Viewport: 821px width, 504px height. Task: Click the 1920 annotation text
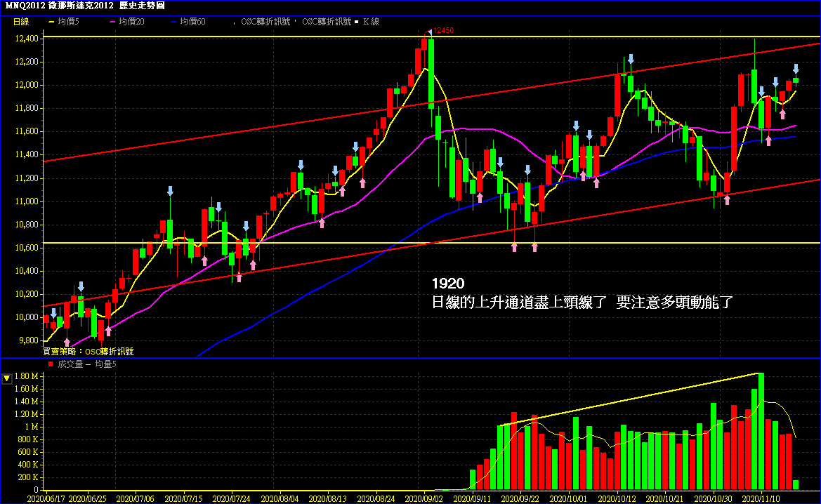[x=448, y=284]
